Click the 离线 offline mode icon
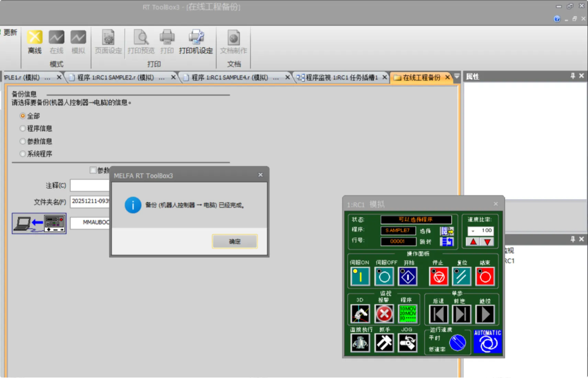 [34, 42]
